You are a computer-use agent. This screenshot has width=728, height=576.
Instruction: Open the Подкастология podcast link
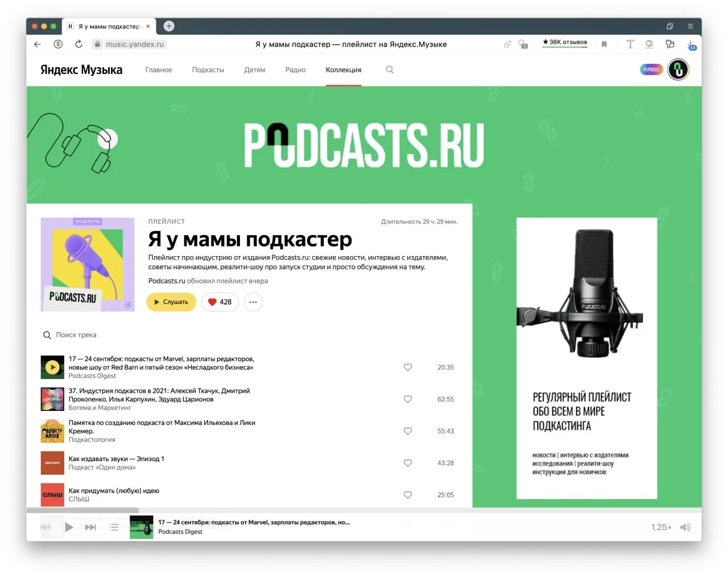[92, 440]
